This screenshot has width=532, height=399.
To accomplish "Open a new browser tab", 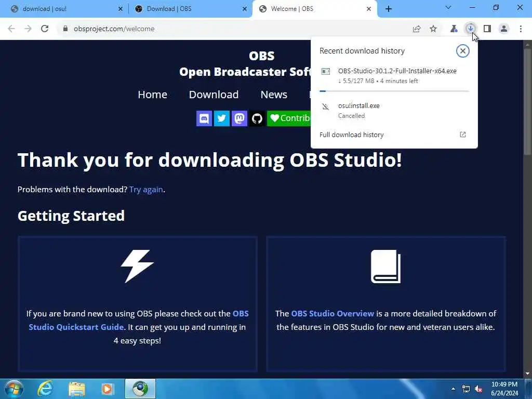I will pyautogui.click(x=389, y=9).
